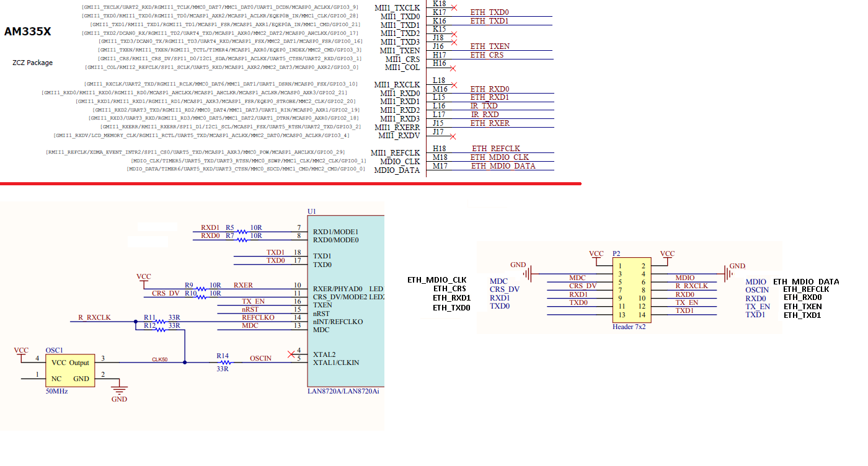Click the MII1_RXERR pin name
This screenshot has height=466, width=868.
pyautogui.click(x=398, y=127)
